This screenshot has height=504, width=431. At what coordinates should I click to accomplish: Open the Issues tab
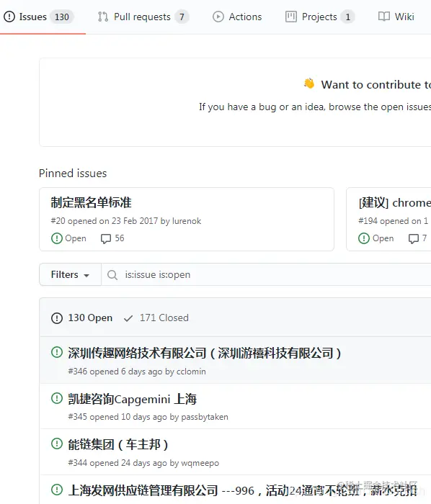(x=39, y=17)
